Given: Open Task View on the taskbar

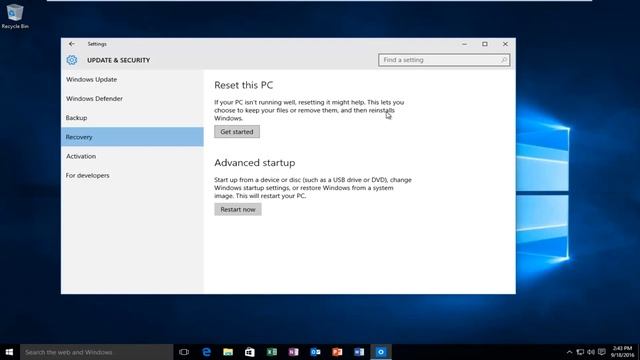Looking at the screenshot, I should [184, 352].
